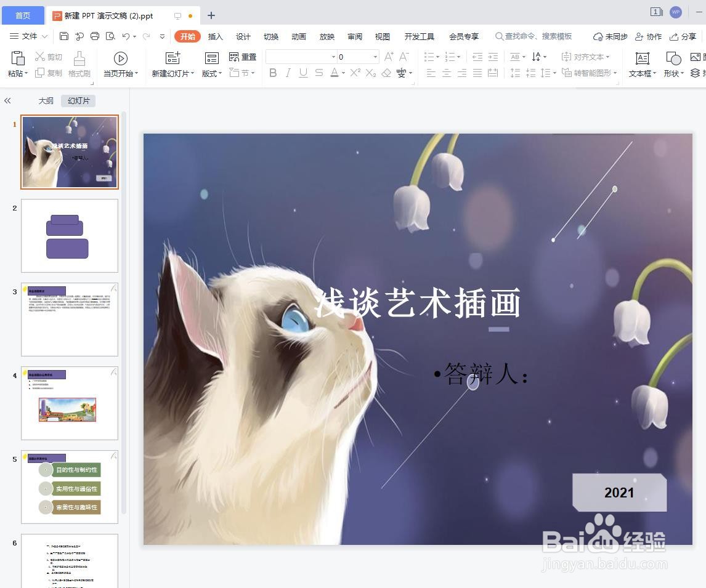Decrease font size icon

point(404,57)
